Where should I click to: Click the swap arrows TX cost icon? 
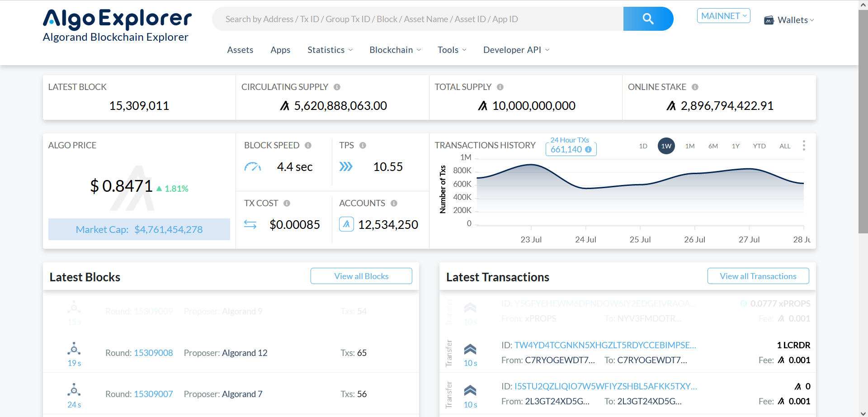(x=250, y=224)
